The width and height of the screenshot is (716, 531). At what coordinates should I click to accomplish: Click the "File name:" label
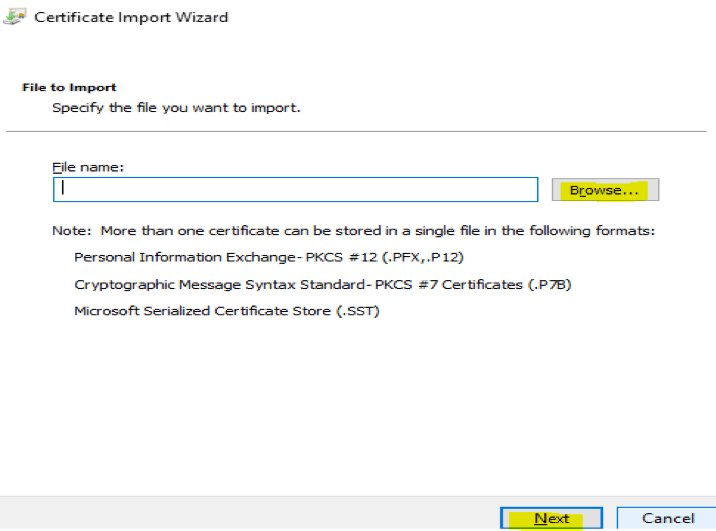tap(88, 167)
